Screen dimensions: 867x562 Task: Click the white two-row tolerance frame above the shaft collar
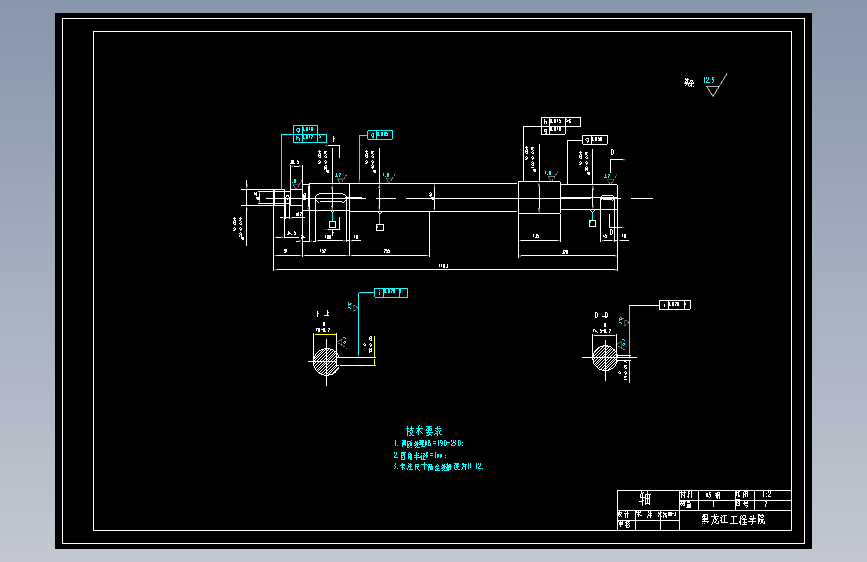561,126
